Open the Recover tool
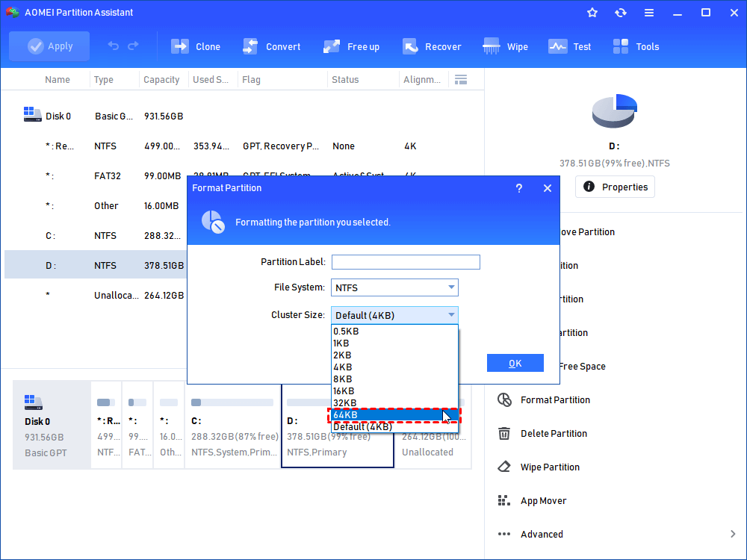Image resolution: width=747 pixels, height=560 pixels. tap(432, 46)
